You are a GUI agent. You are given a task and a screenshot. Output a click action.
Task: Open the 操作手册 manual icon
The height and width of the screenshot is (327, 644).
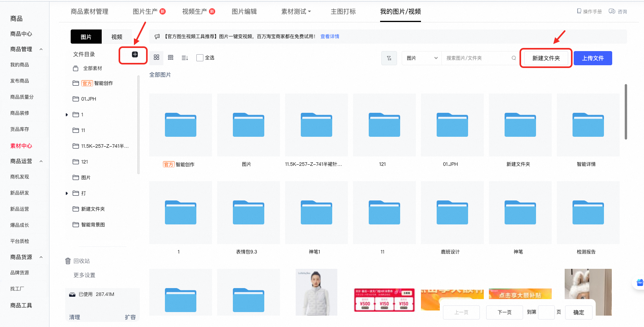(579, 11)
